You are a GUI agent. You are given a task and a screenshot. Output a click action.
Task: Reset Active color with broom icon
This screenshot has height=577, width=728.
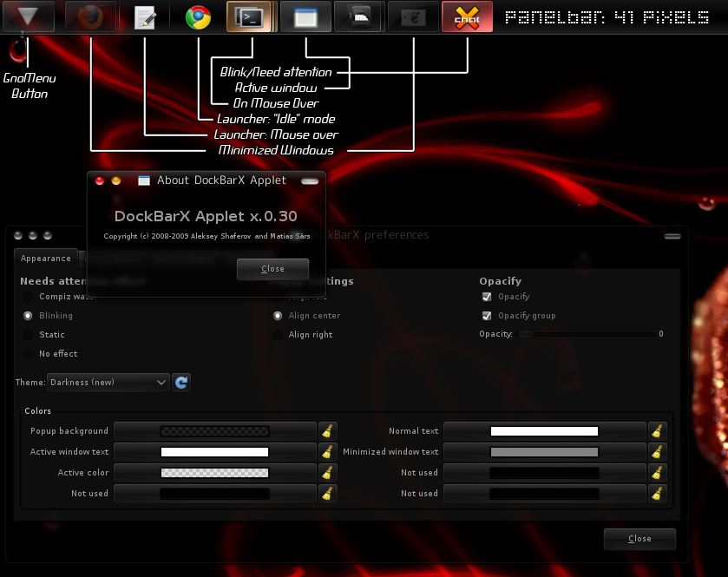[x=328, y=473]
